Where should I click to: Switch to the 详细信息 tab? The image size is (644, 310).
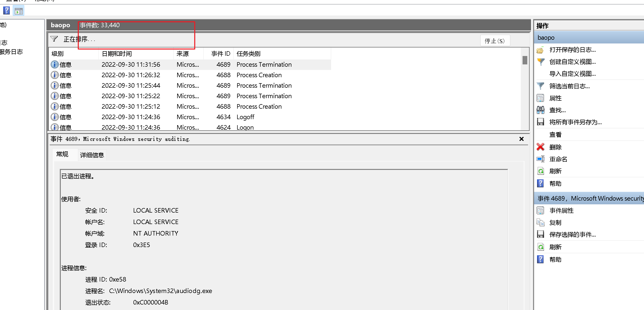(x=92, y=155)
